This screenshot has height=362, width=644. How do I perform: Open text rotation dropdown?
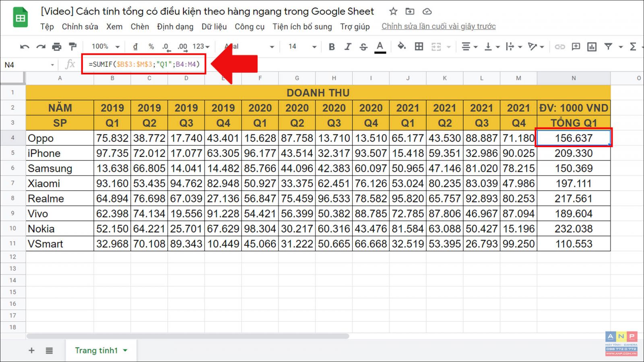(x=536, y=47)
